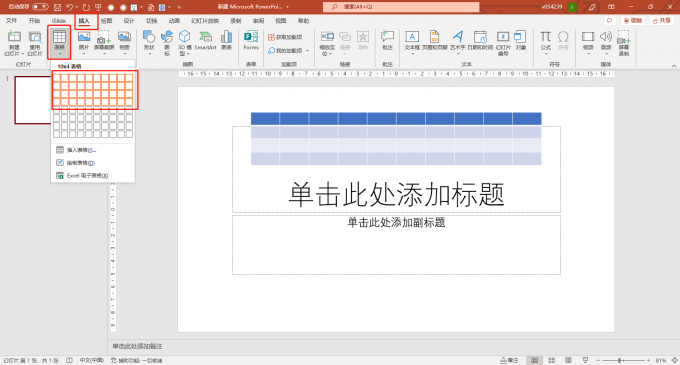680x365 pixels.
Task: Toggle the 自动保存 (AutoSave) switch
Action: coord(40,7)
